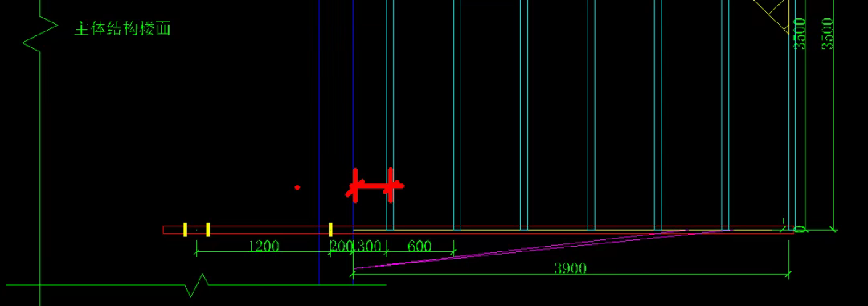
Task: Pick the 200 dimension text
Action: click(341, 247)
